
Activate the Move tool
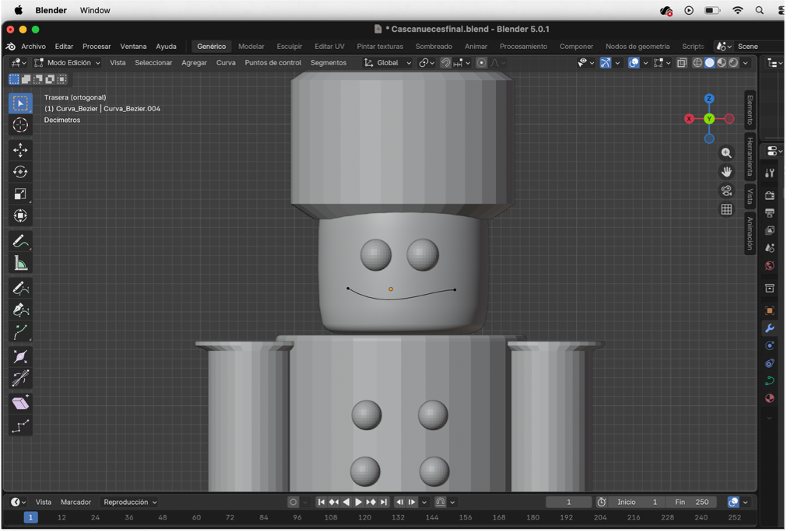tap(20, 150)
